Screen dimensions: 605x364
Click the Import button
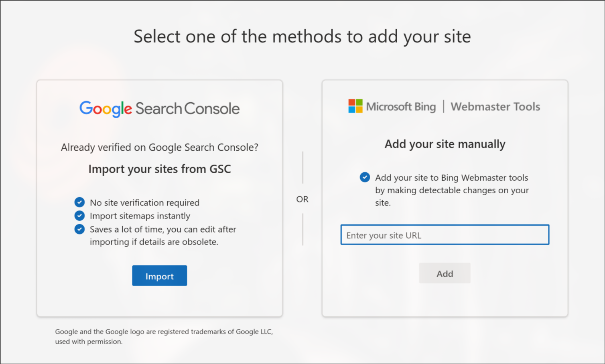coord(159,276)
